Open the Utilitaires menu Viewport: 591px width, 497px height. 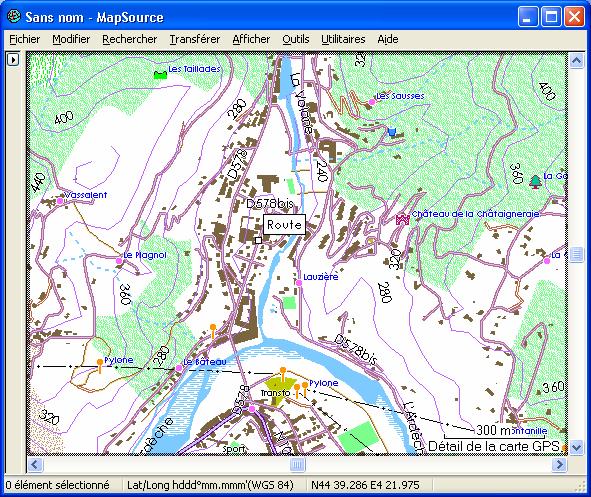(x=343, y=39)
